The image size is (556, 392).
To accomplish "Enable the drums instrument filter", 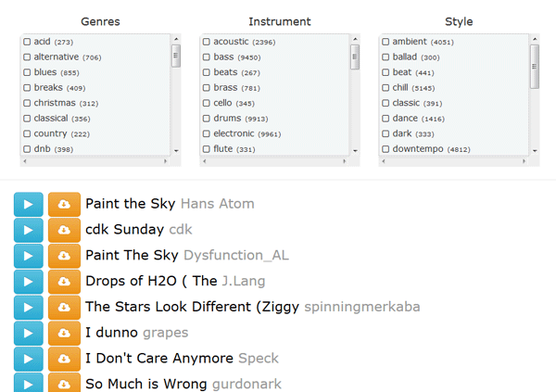I will click(206, 119).
